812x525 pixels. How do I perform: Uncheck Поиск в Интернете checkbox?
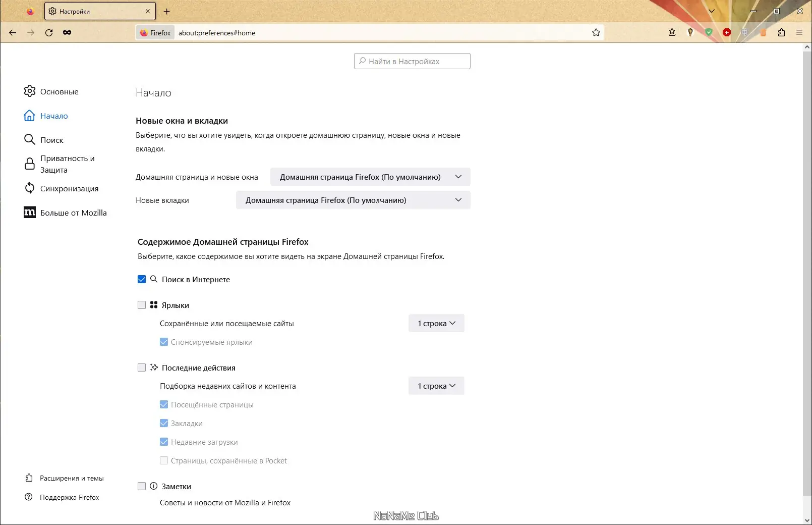(x=142, y=279)
